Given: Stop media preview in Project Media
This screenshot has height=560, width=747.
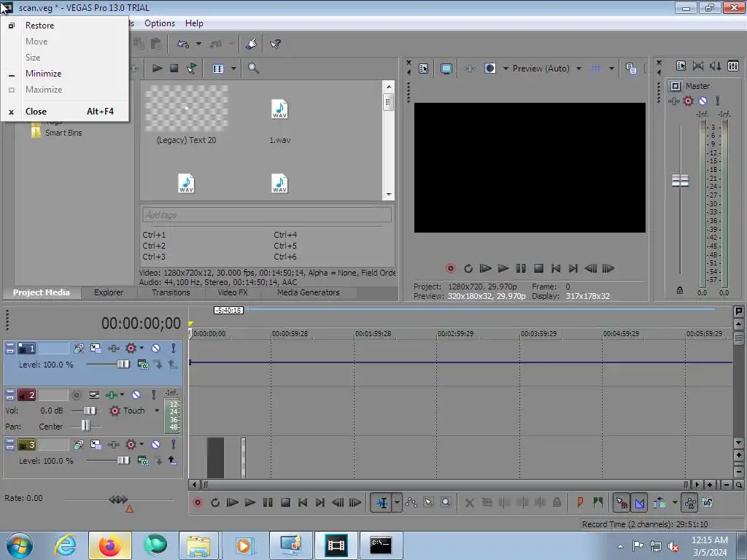Looking at the screenshot, I should pos(174,68).
